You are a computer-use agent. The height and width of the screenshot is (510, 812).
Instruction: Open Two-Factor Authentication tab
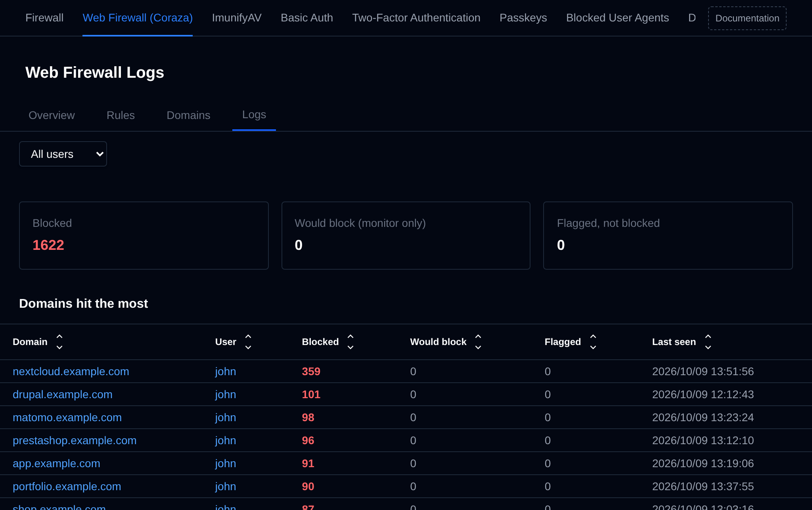click(x=416, y=18)
